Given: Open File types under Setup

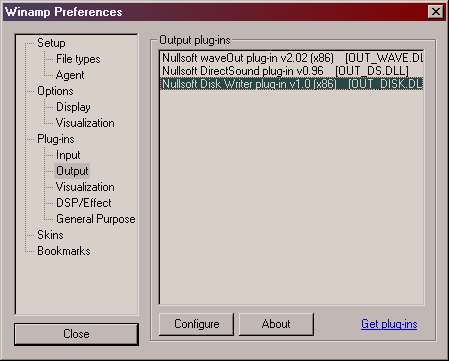Looking at the screenshot, I should point(78,59).
